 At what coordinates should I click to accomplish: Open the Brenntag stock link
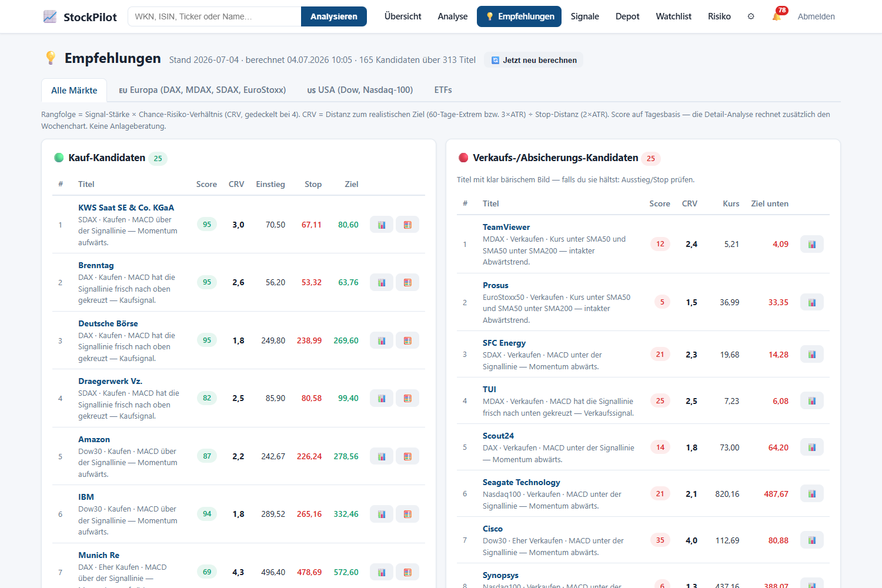[96, 265]
